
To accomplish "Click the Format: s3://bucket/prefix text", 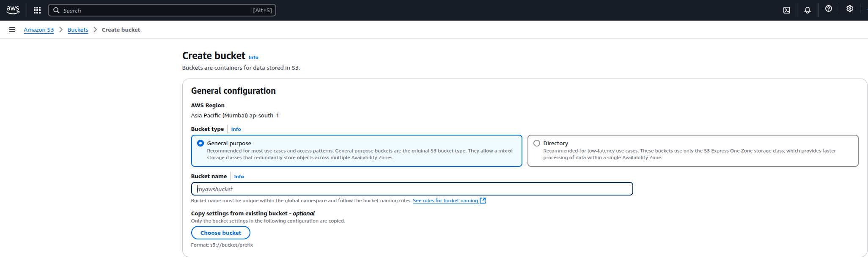I will [222, 245].
